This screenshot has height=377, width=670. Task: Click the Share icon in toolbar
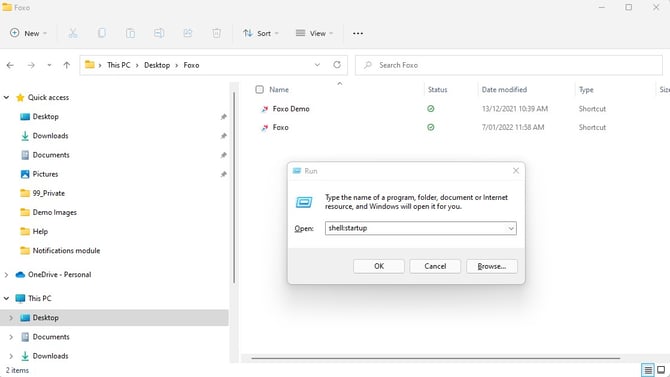point(188,33)
